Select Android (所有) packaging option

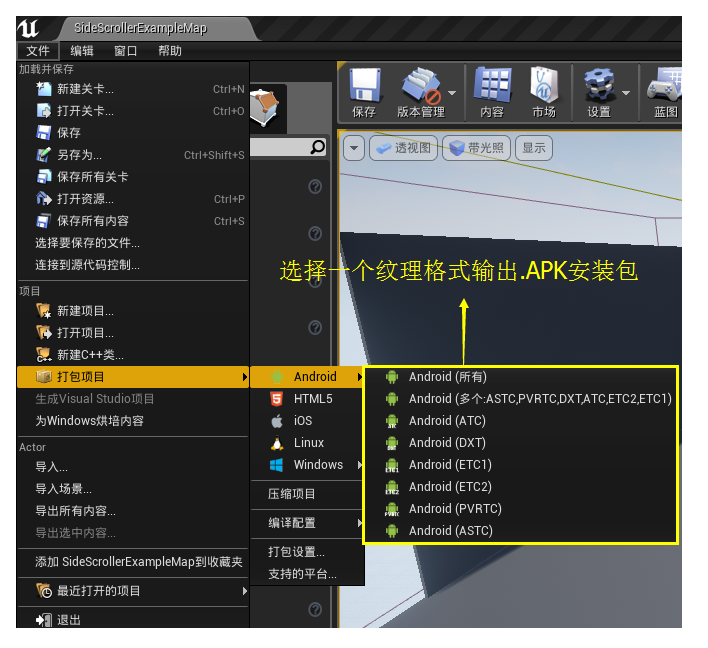pyautogui.click(x=521, y=377)
